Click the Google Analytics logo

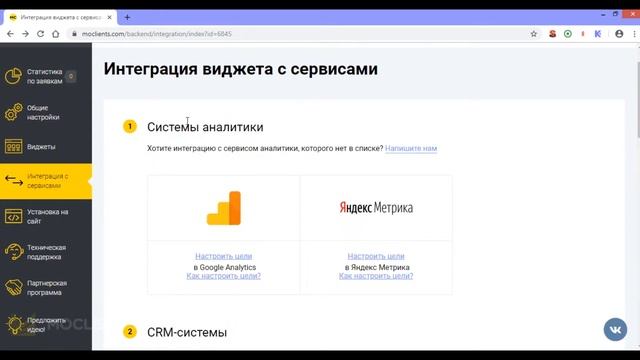tap(224, 208)
